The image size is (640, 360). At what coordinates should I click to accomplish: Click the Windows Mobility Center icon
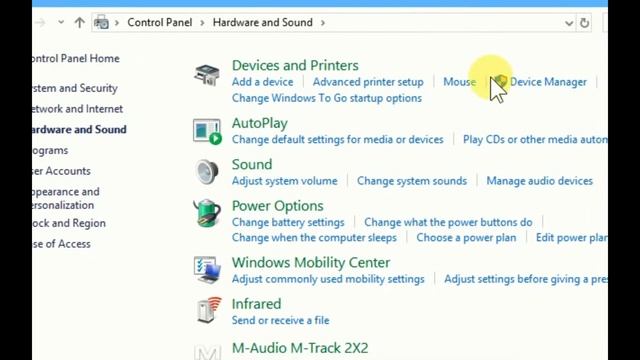207,270
